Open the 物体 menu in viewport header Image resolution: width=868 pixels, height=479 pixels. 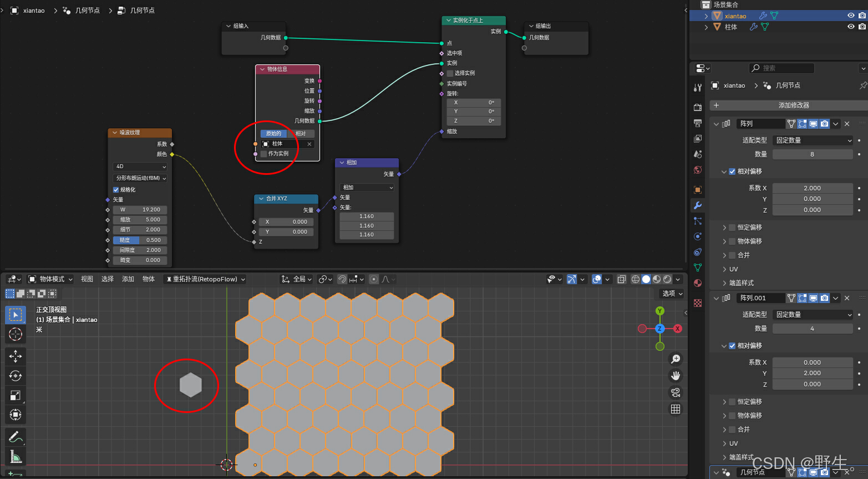click(x=149, y=279)
